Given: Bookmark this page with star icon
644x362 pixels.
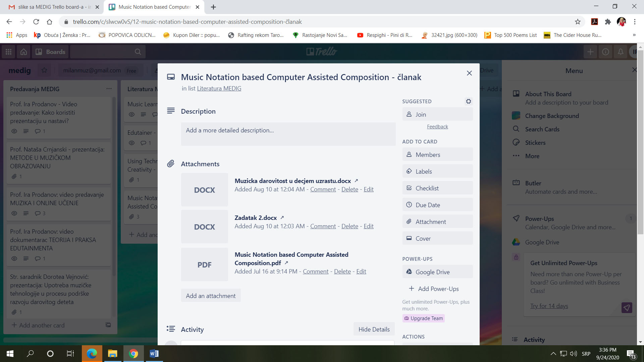Looking at the screenshot, I should 578,22.
